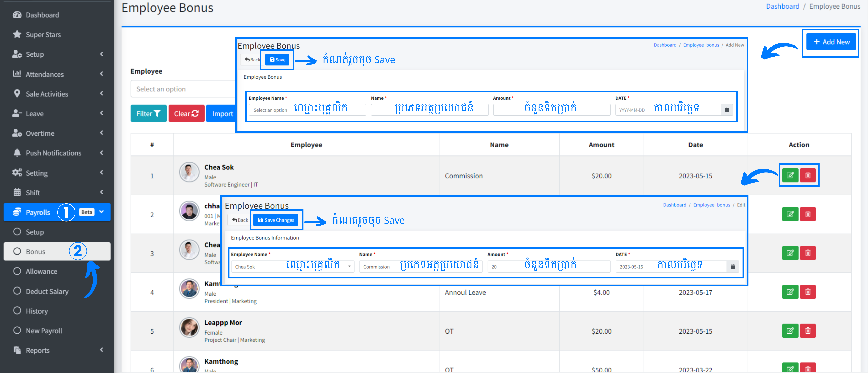
Task: Click the green edit icon in row 3
Action: tap(790, 253)
